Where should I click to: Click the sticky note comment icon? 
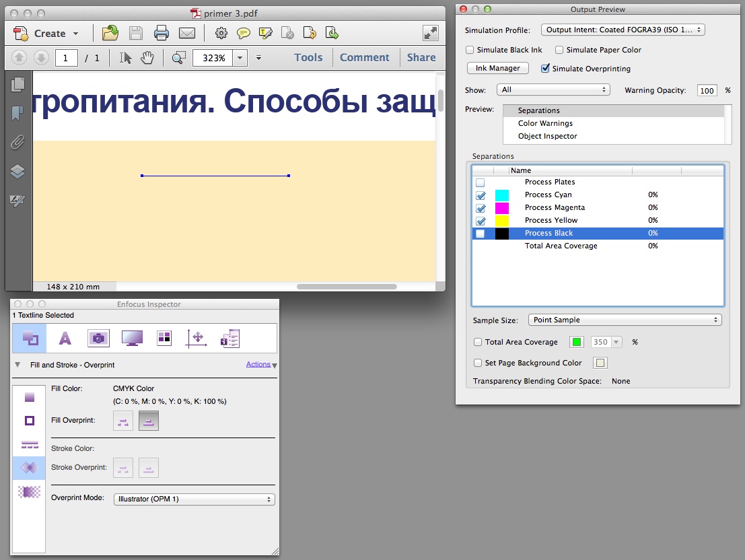point(243,33)
